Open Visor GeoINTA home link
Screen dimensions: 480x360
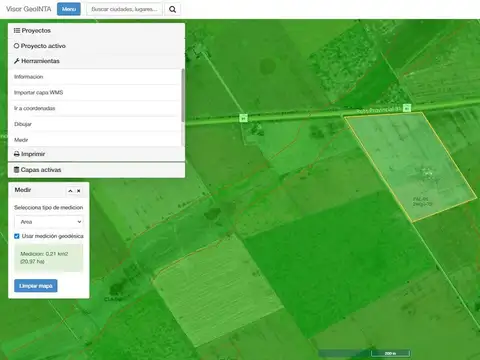point(29,9)
